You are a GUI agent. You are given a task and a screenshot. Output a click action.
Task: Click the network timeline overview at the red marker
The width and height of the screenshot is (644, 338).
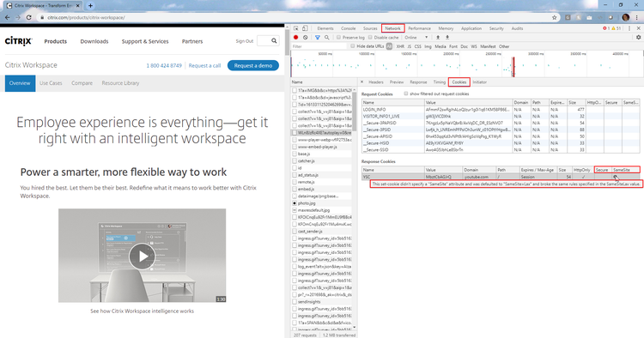(x=513, y=66)
